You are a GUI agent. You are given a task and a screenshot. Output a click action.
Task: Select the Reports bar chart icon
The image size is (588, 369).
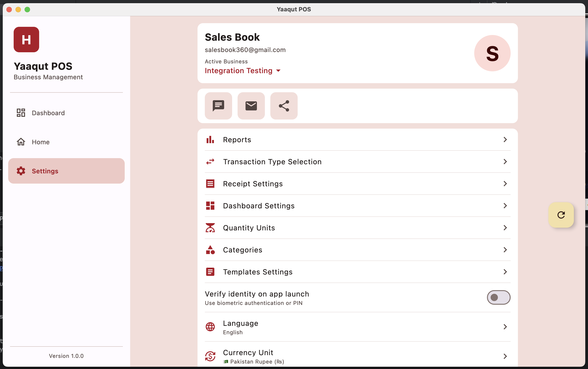210,140
